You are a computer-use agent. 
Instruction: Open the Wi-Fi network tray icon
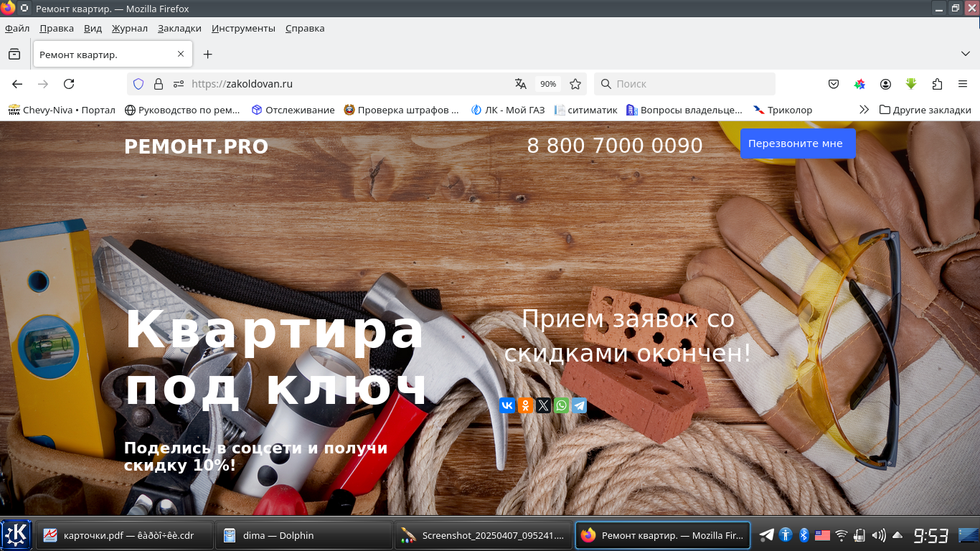(x=842, y=535)
